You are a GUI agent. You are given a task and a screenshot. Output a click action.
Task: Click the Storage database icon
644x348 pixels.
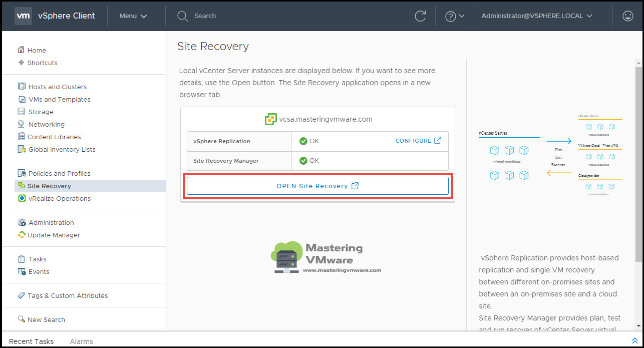[22, 112]
